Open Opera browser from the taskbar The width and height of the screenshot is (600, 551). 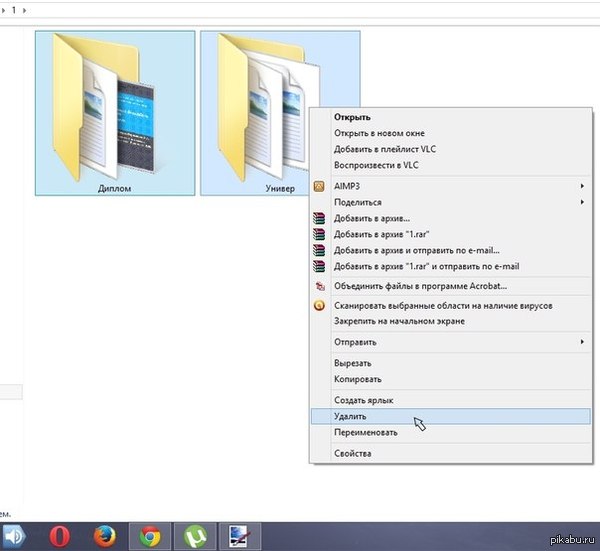pos(60,536)
